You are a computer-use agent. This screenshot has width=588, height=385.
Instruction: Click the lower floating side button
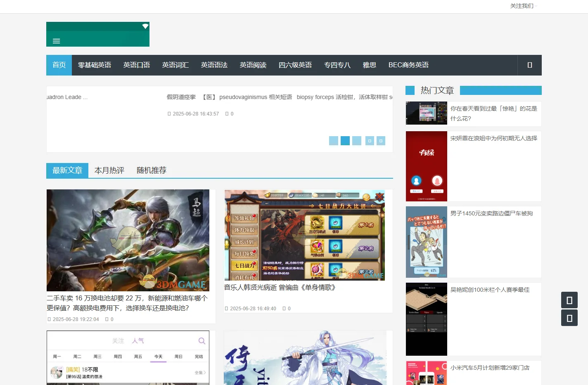pyautogui.click(x=569, y=318)
